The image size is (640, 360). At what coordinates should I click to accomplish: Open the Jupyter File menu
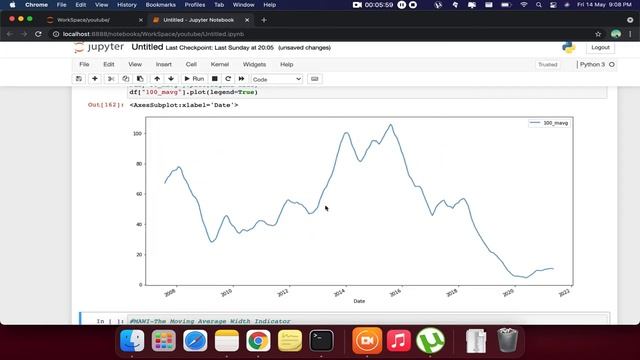84,64
